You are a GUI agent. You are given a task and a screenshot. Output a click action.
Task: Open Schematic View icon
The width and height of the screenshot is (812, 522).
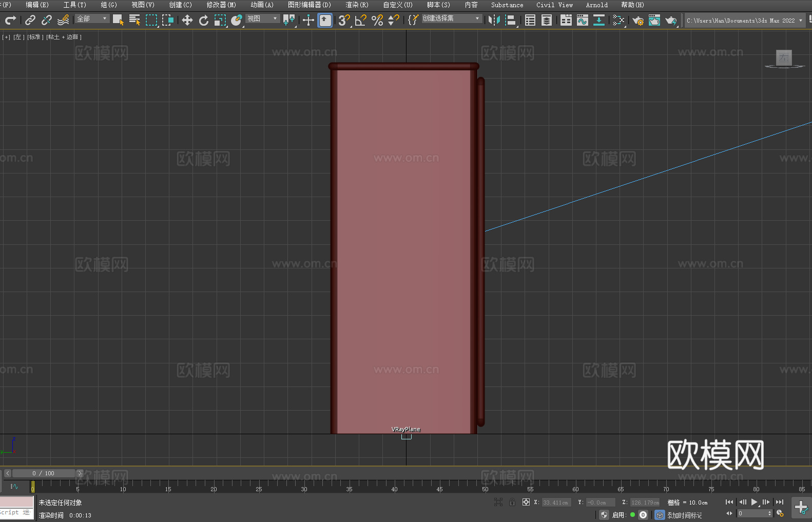tap(618, 20)
